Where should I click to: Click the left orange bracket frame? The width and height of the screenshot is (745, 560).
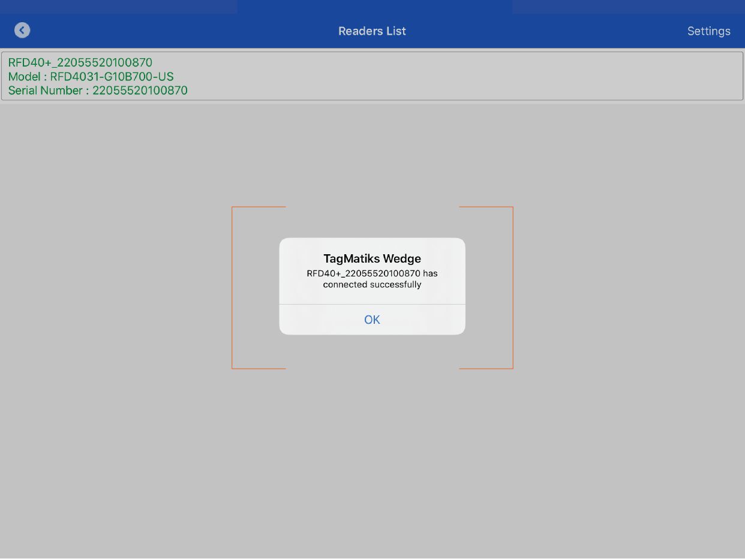click(232, 288)
